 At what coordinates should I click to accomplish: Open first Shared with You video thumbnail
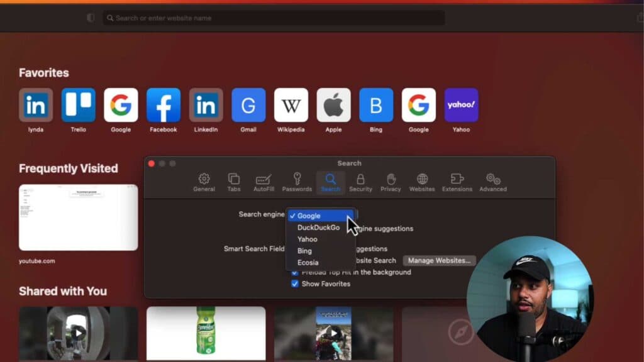(x=79, y=333)
